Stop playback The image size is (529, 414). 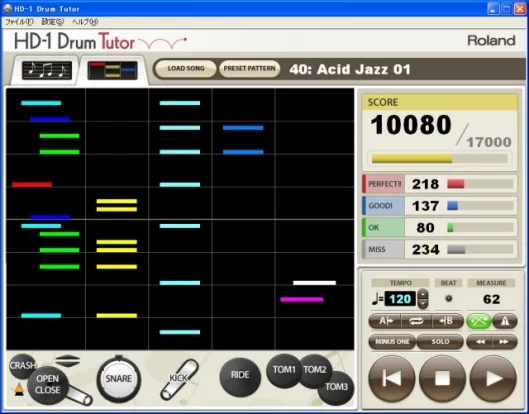[442, 378]
